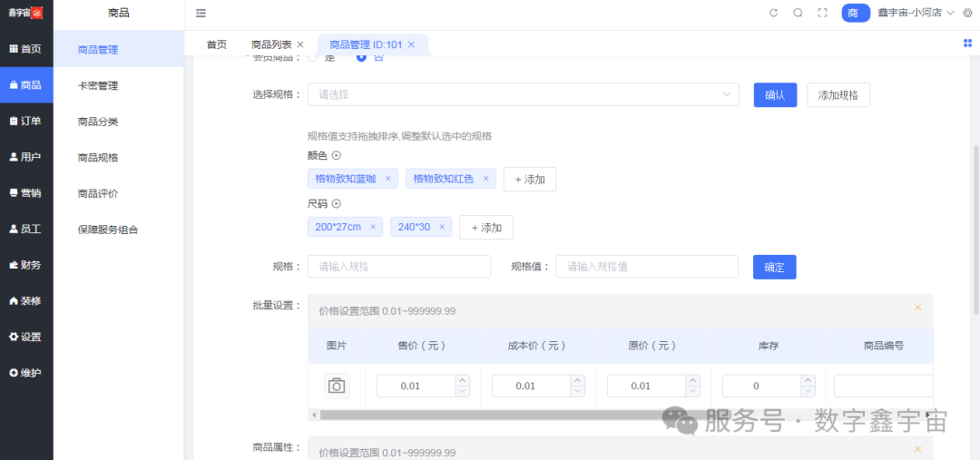Screen dimensions: 980x460
Task: Click 添加 button under 颜色
Action: tap(530, 180)
